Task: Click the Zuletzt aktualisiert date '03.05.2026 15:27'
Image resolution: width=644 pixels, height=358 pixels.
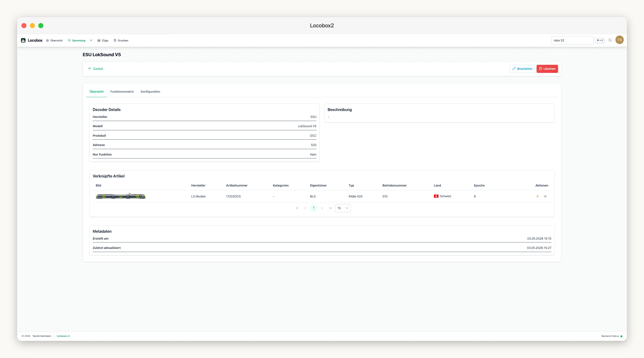Action: click(539, 248)
